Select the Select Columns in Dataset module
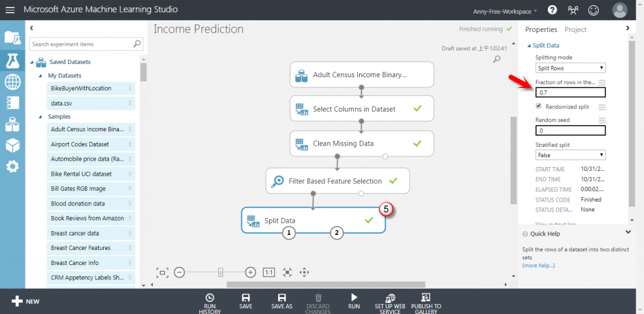Screen dimensions: 644x314 (x=362, y=109)
